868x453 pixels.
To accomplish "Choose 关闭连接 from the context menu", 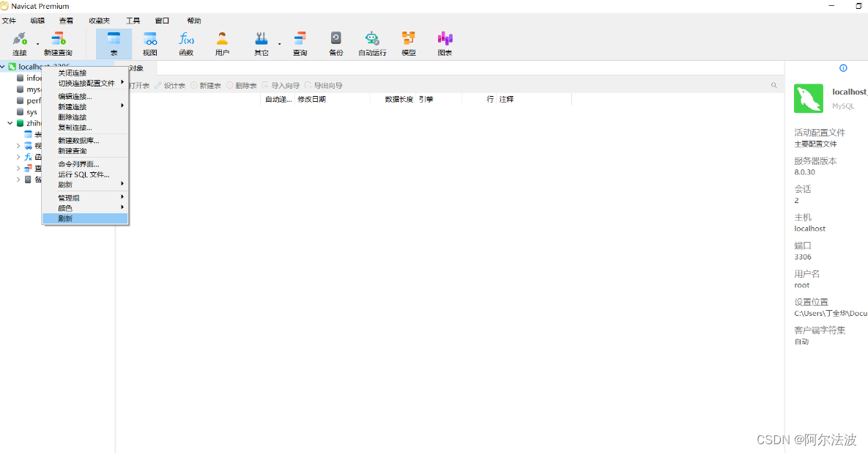I will point(85,73).
